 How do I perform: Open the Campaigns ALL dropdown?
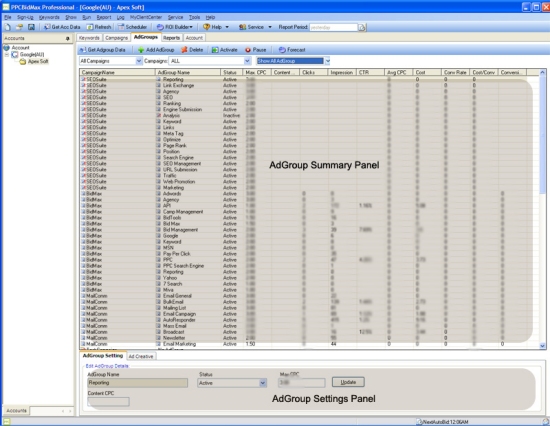pyautogui.click(x=247, y=61)
